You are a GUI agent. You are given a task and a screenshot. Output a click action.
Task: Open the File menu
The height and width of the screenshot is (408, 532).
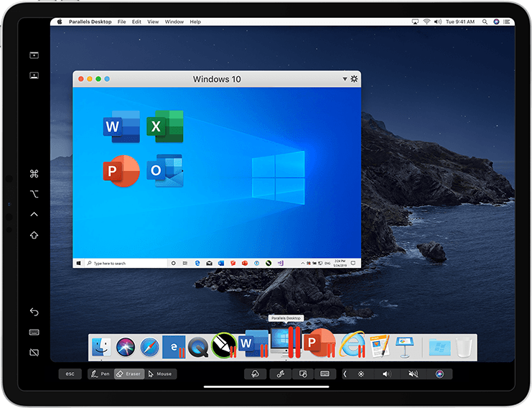121,22
